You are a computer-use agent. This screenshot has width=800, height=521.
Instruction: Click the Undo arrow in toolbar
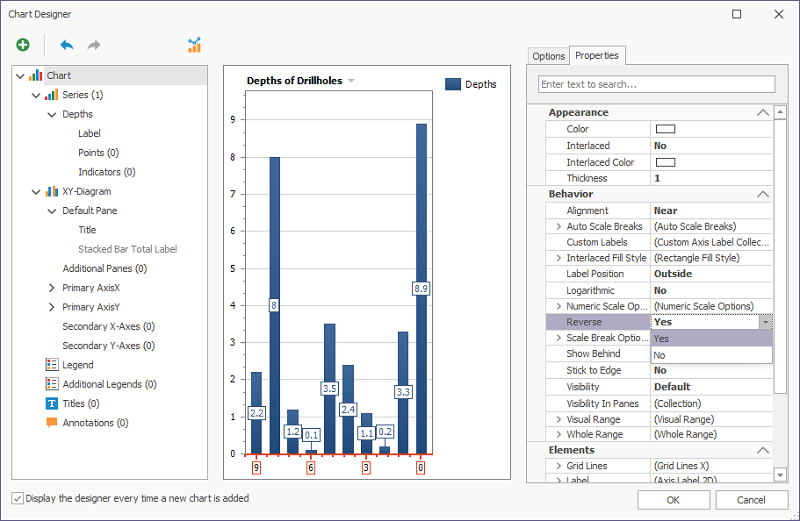pyautogui.click(x=67, y=45)
